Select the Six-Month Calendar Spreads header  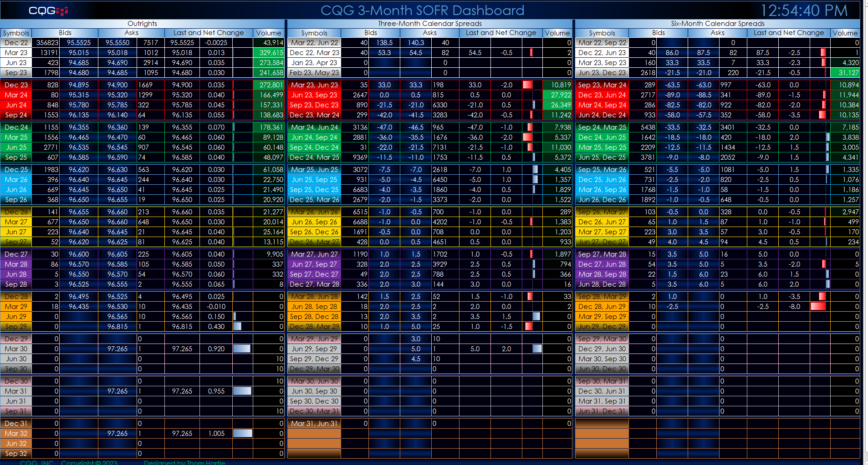[717, 24]
